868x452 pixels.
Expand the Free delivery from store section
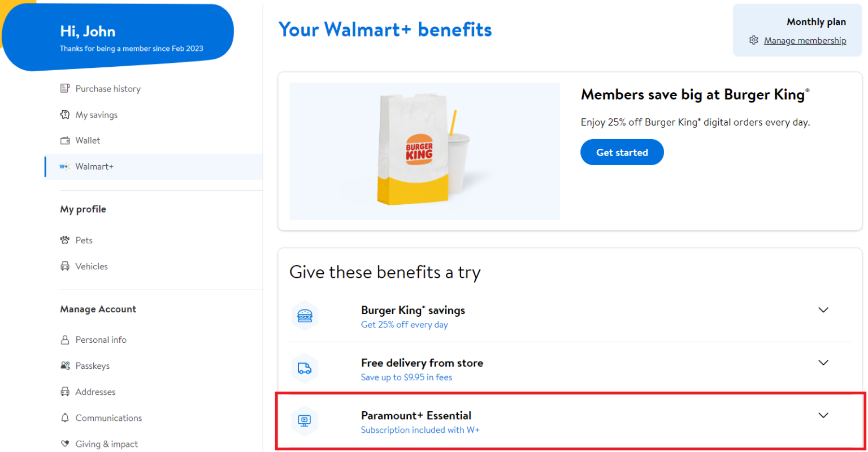pos(823,363)
